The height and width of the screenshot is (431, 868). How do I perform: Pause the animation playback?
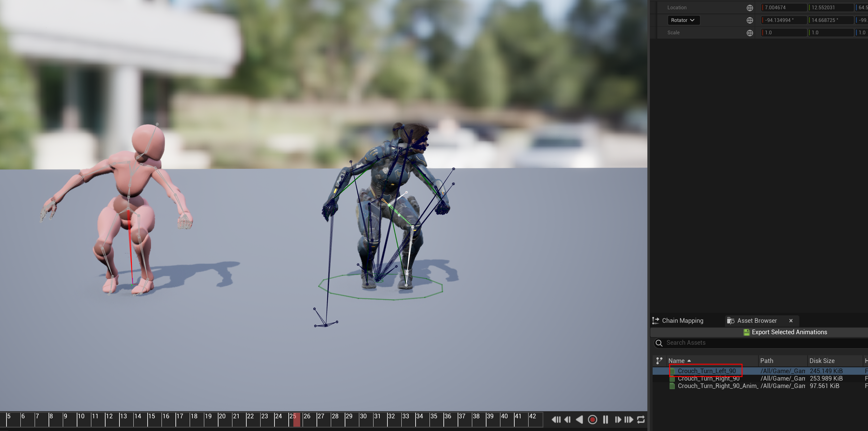click(605, 420)
